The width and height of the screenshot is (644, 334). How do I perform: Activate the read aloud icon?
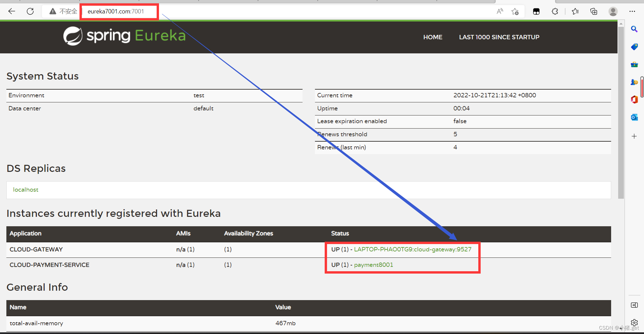click(x=500, y=11)
